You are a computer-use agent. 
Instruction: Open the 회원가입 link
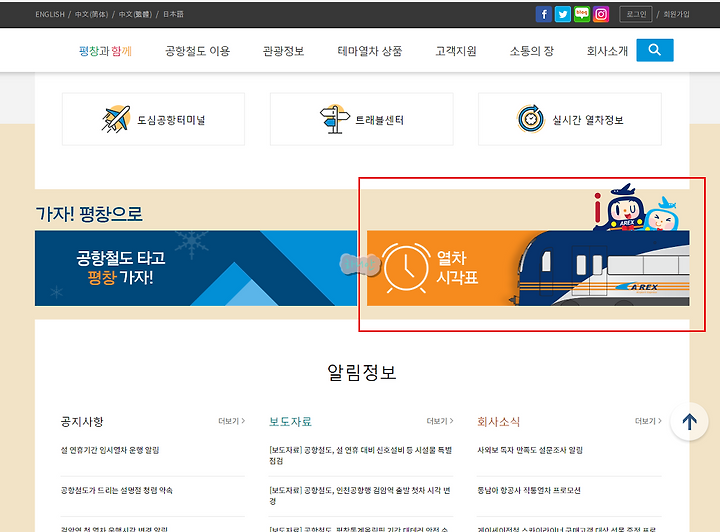[x=676, y=14]
